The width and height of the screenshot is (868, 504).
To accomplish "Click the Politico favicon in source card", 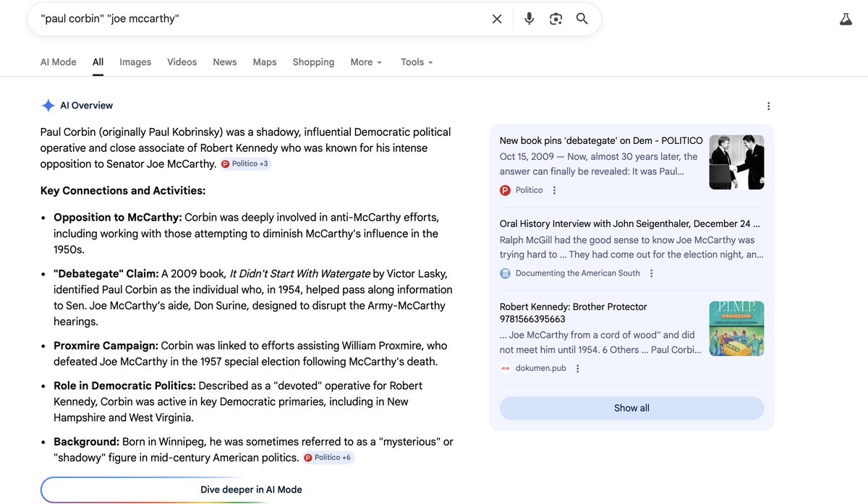I will [x=505, y=190].
